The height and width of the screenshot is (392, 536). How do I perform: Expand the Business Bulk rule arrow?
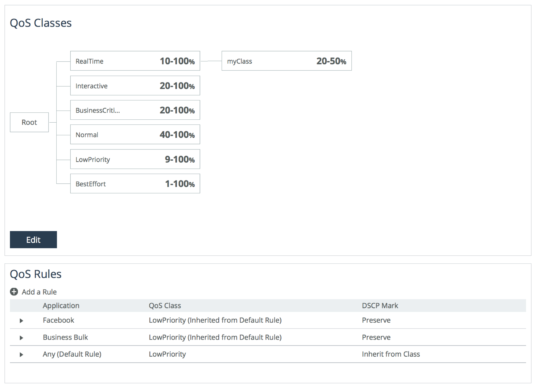coord(21,338)
